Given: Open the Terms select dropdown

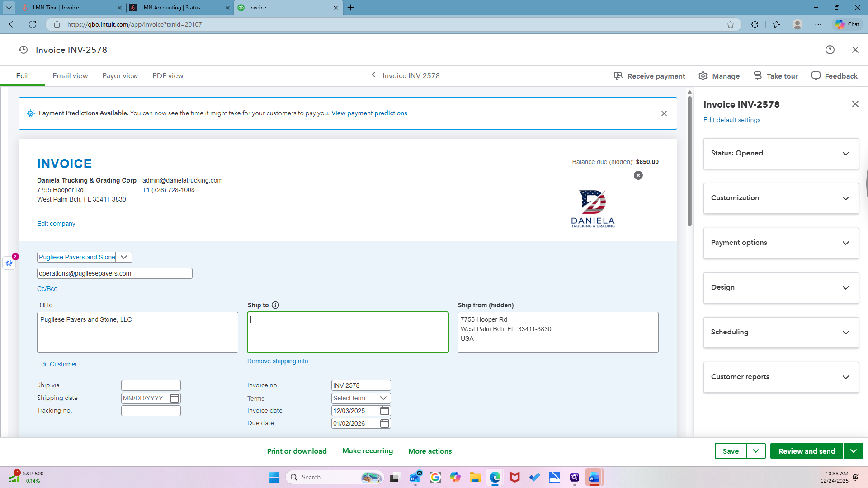Looking at the screenshot, I should 383,398.
